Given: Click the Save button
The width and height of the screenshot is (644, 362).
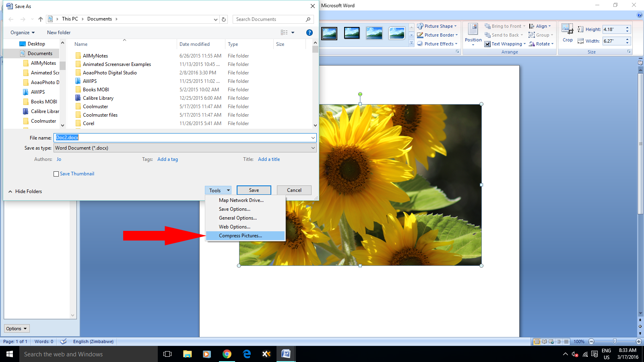Looking at the screenshot, I should click(x=254, y=190).
